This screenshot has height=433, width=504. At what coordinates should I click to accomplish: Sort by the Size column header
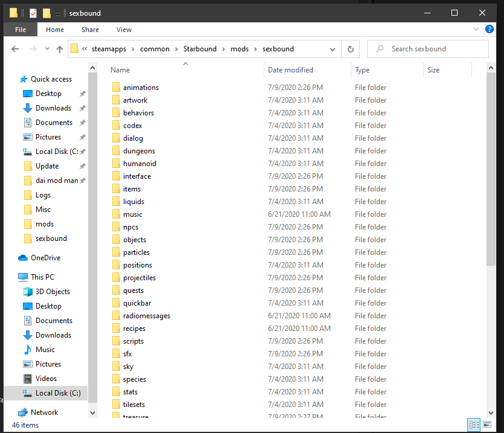tap(433, 70)
